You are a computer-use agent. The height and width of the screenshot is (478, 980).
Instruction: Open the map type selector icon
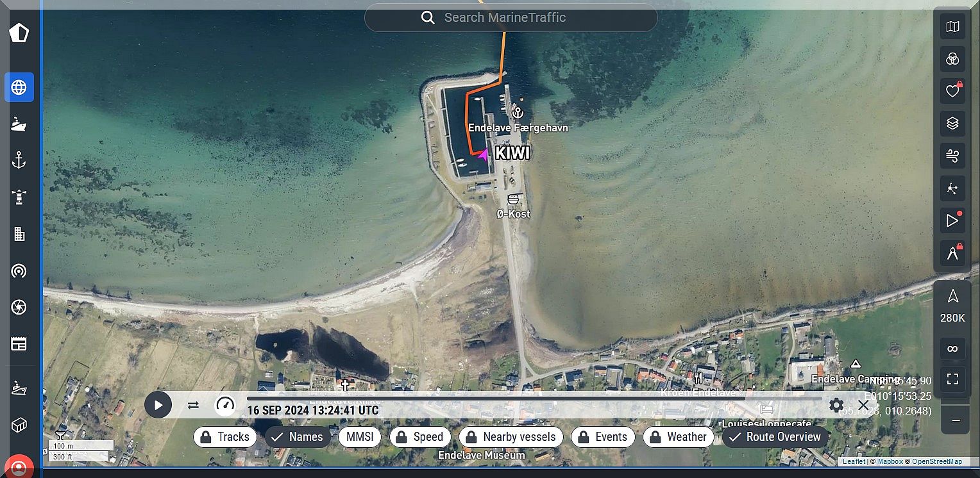[952, 27]
